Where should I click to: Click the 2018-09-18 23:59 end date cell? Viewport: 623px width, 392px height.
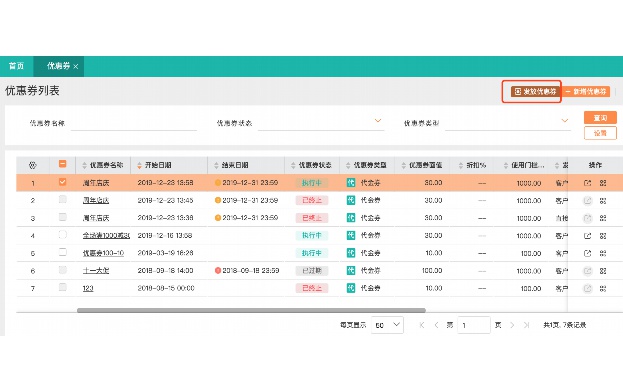250,271
